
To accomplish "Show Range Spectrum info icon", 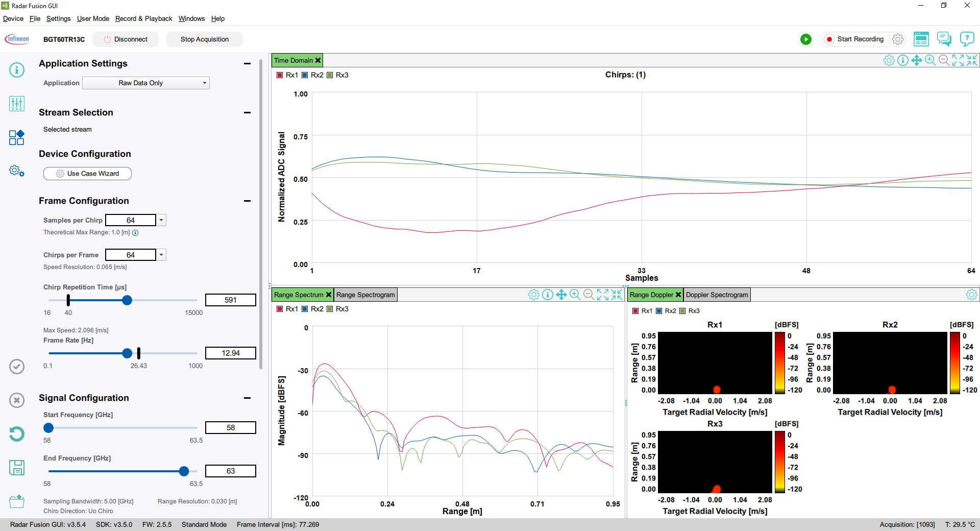I will pos(548,295).
